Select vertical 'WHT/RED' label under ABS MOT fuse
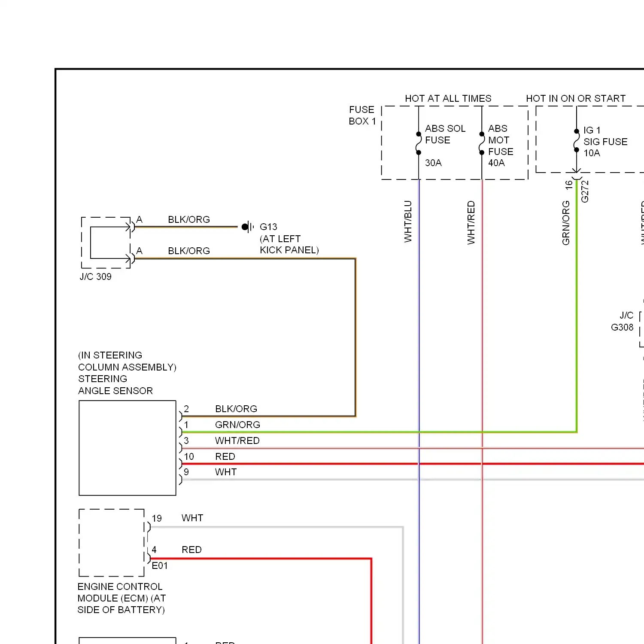Screen dimensions: 644x644 (x=471, y=223)
